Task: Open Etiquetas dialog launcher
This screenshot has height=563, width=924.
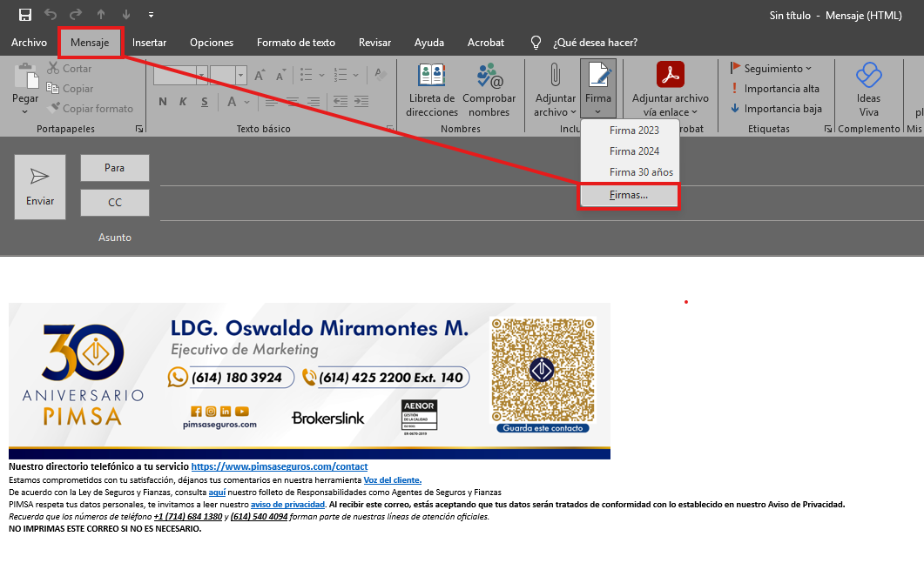Action: click(828, 129)
